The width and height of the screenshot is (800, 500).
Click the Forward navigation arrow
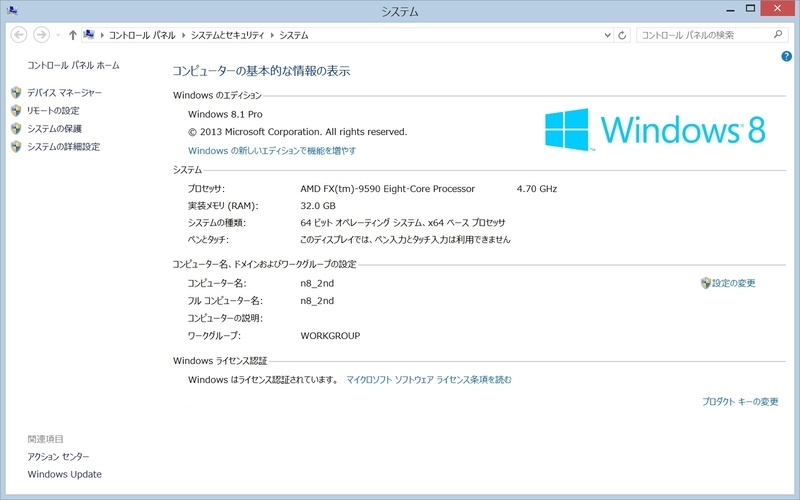(41, 35)
